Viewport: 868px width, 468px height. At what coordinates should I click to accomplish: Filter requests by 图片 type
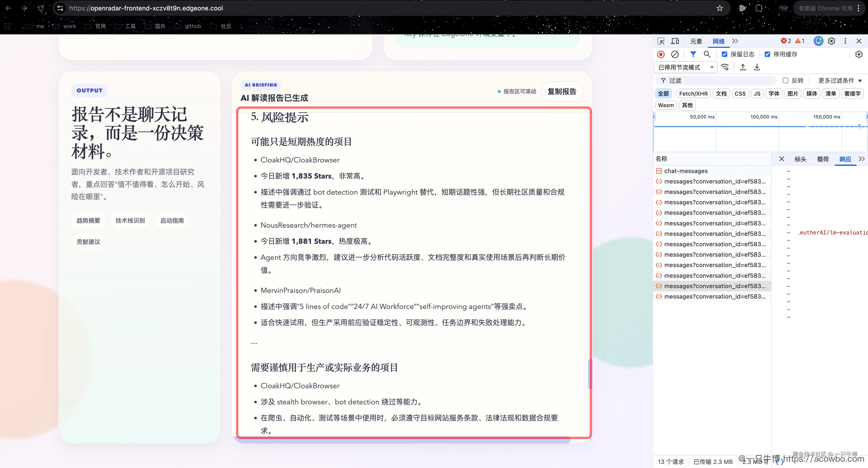[793, 94]
